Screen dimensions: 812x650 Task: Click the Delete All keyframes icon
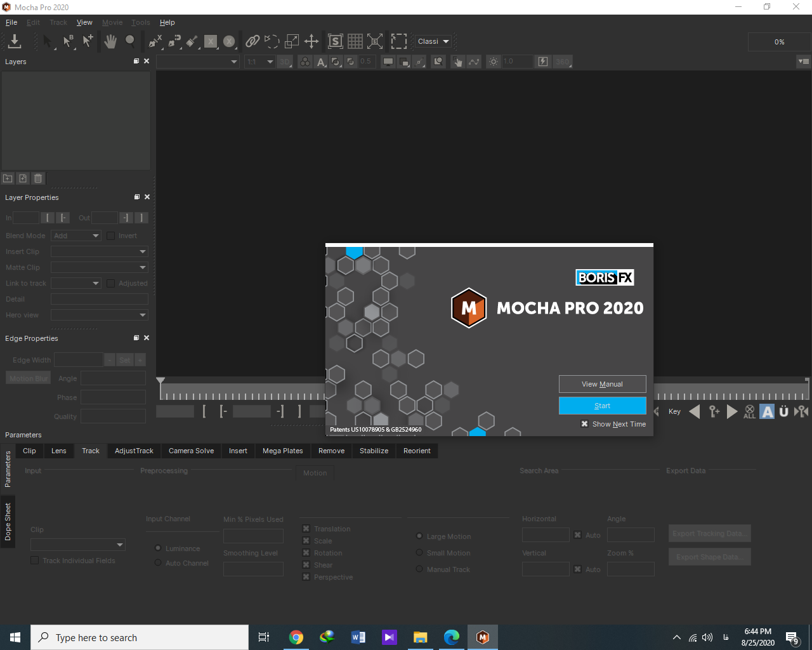(750, 411)
